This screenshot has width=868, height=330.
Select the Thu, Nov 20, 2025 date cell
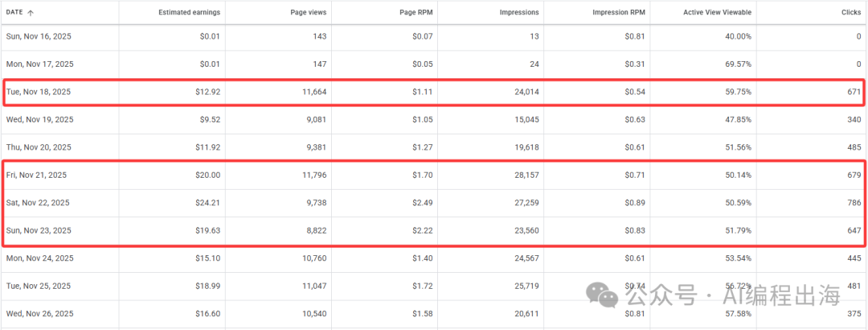39,147
